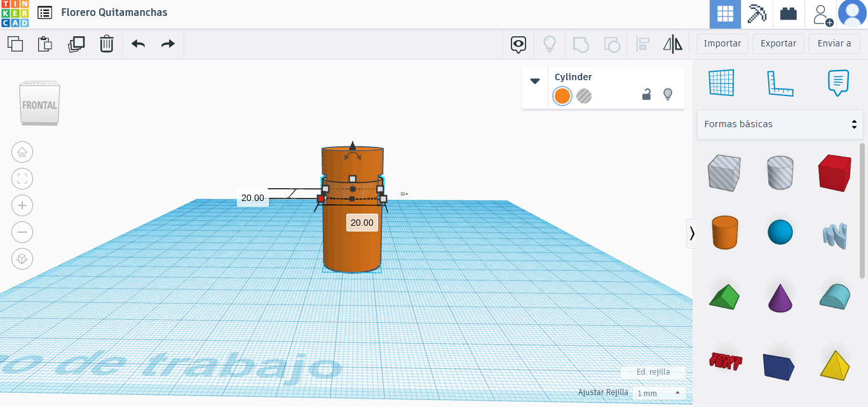Zoom in with the plus button
The height and width of the screenshot is (407, 868).
(22, 205)
